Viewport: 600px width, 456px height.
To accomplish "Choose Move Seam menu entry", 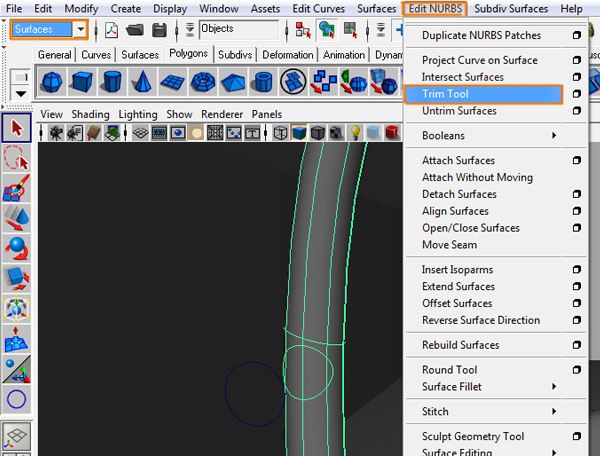I will (449, 245).
